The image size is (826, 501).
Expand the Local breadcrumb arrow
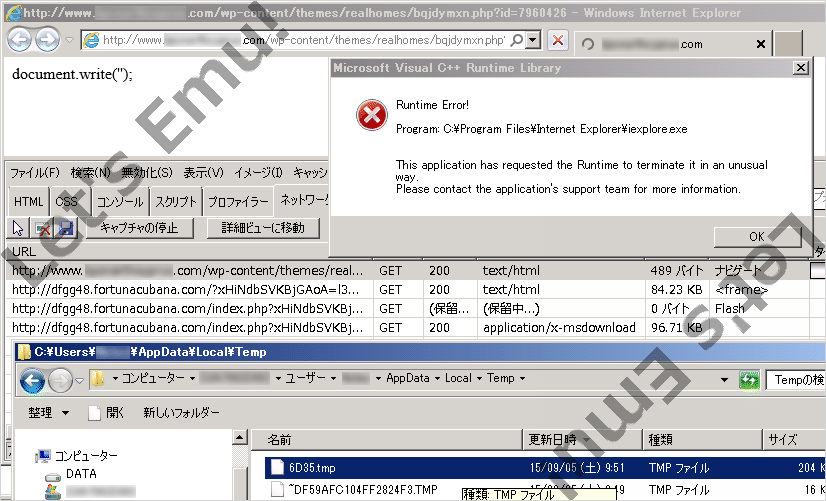point(479,378)
